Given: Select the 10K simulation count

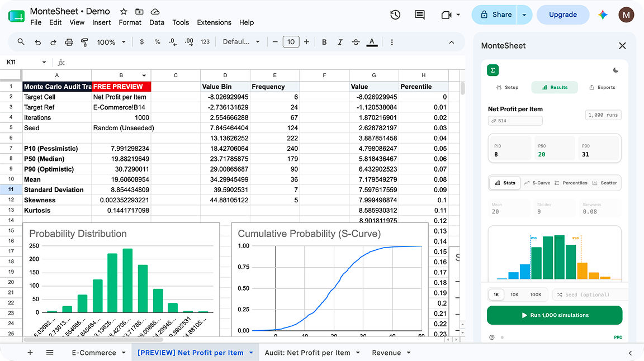Looking at the screenshot, I should pos(514,294).
